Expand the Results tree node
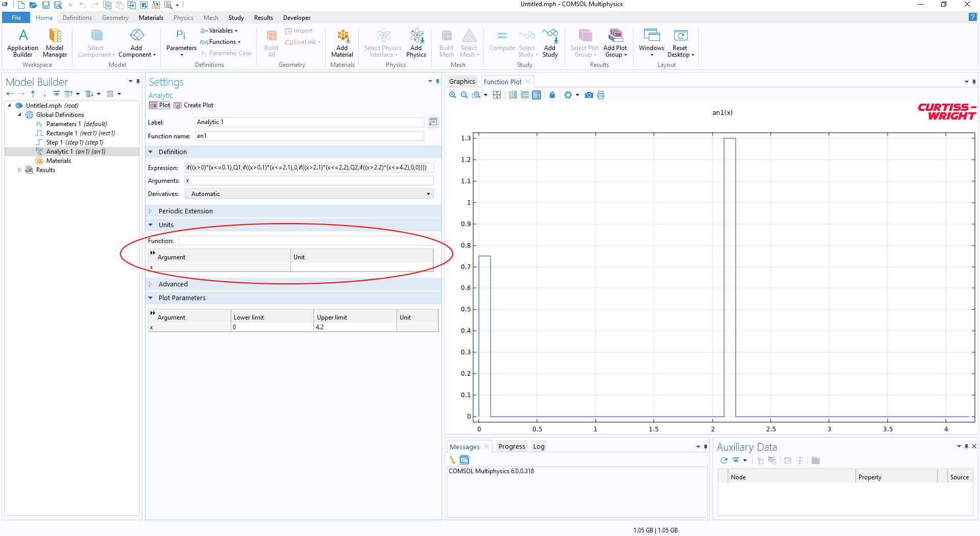This screenshot has height=536, width=980. tap(19, 170)
